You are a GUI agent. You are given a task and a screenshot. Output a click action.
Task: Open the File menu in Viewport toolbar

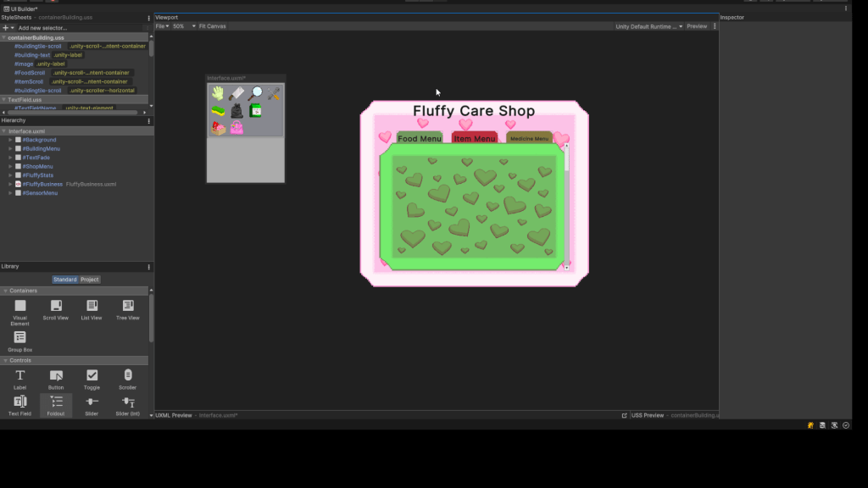(162, 26)
